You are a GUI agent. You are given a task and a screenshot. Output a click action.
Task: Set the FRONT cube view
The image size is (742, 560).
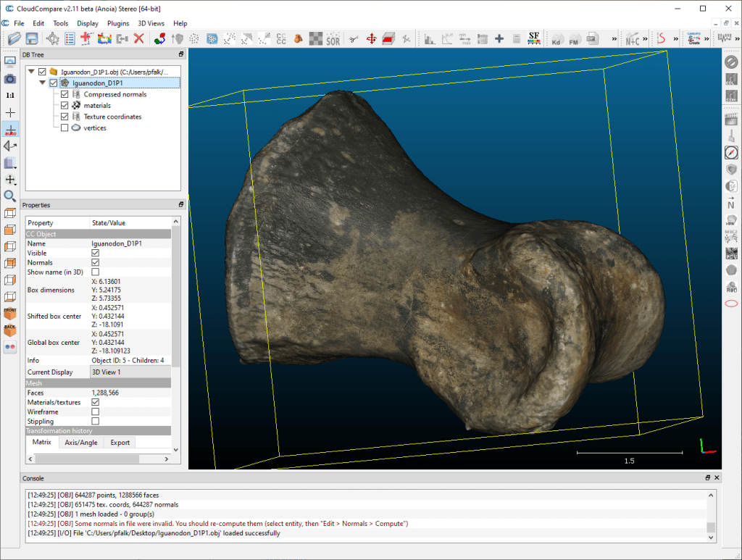pyautogui.click(x=10, y=314)
